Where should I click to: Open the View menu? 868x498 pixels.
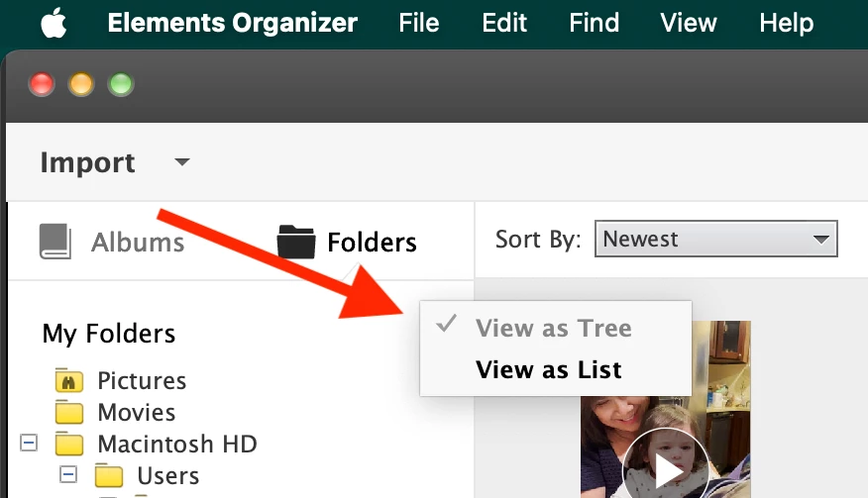coord(689,23)
